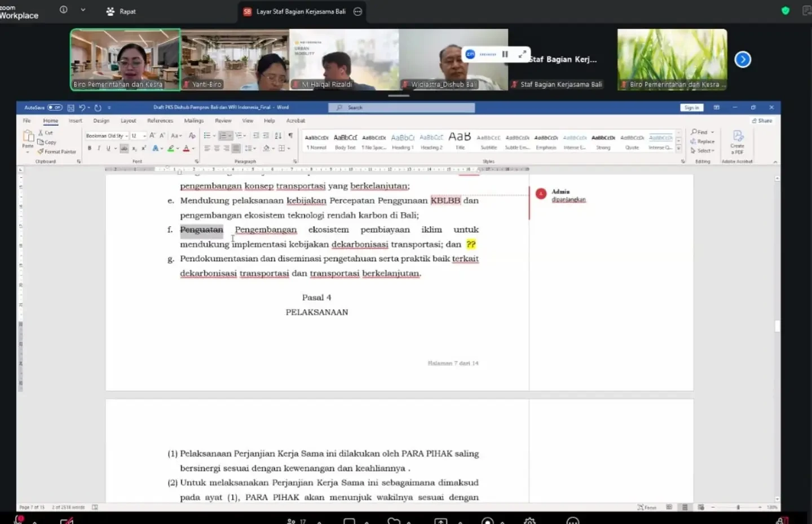Click the Undo arrow icon in Word
Screen dimensions: 812x524
pyautogui.click(x=82, y=108)
